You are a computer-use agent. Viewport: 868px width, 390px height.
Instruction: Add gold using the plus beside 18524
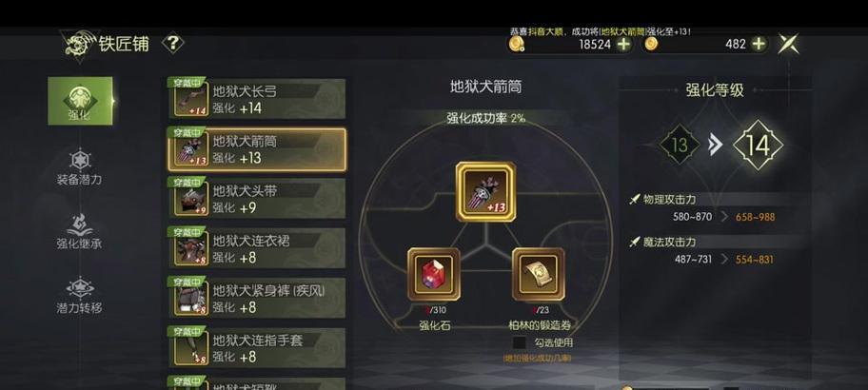(624, 45)
